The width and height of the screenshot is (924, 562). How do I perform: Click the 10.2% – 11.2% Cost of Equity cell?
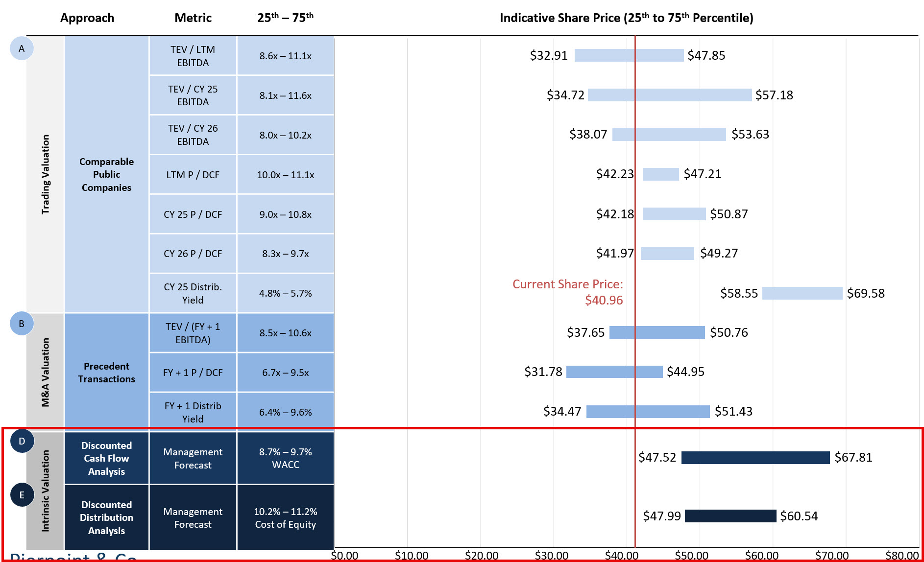click(286, 517)
